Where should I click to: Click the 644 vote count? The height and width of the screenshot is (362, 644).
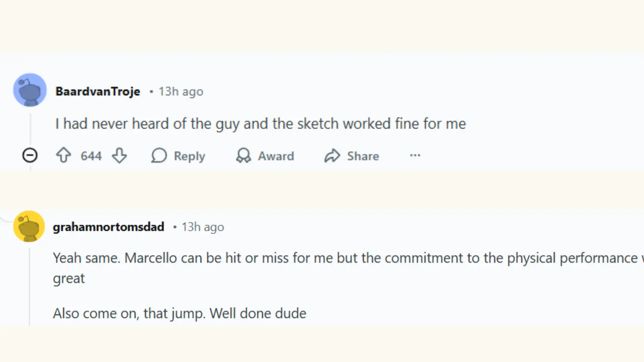(x=91, y=156)
